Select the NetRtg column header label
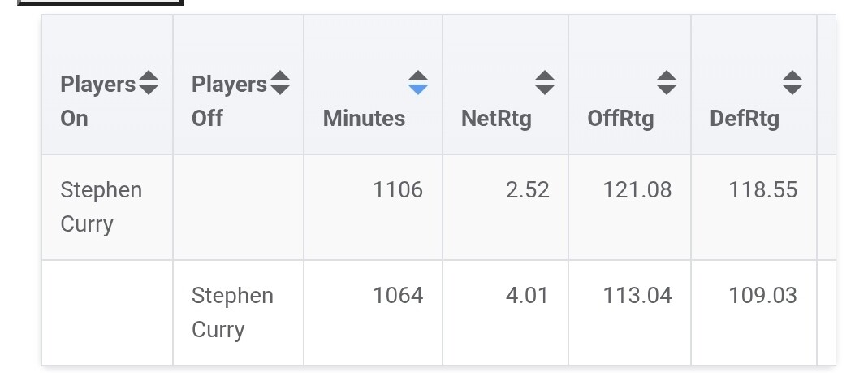The width and height of the screenshot is (868, 373). pyautogui.click(x=496, y=119)
